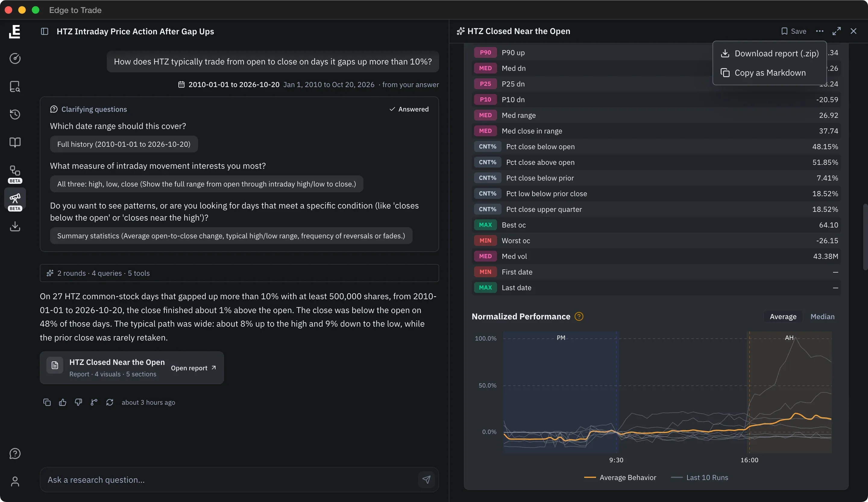868x502 pixels.
Task: Open report via Open report link
Action: [x=193, y=368]
